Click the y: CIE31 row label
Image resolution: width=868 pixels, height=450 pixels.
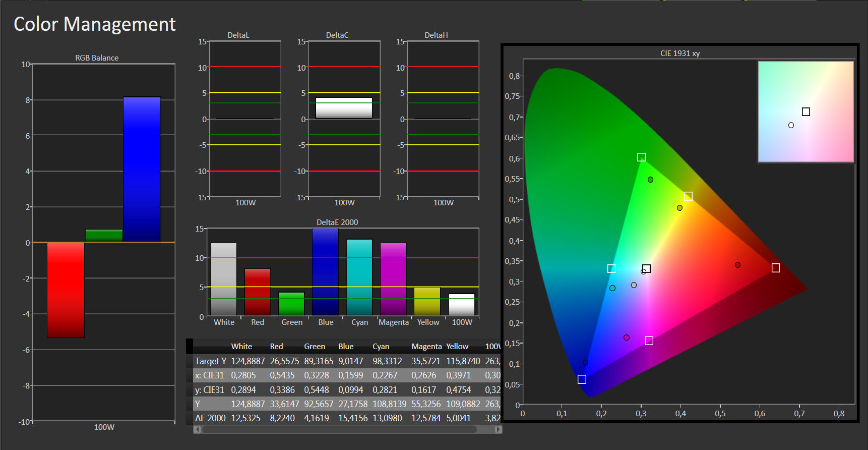point(209,390)
